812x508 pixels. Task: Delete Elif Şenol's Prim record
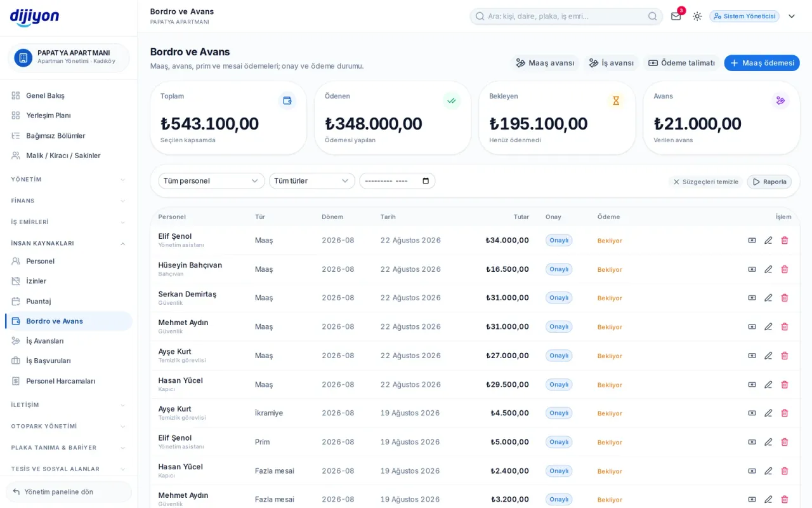(785, 442)
